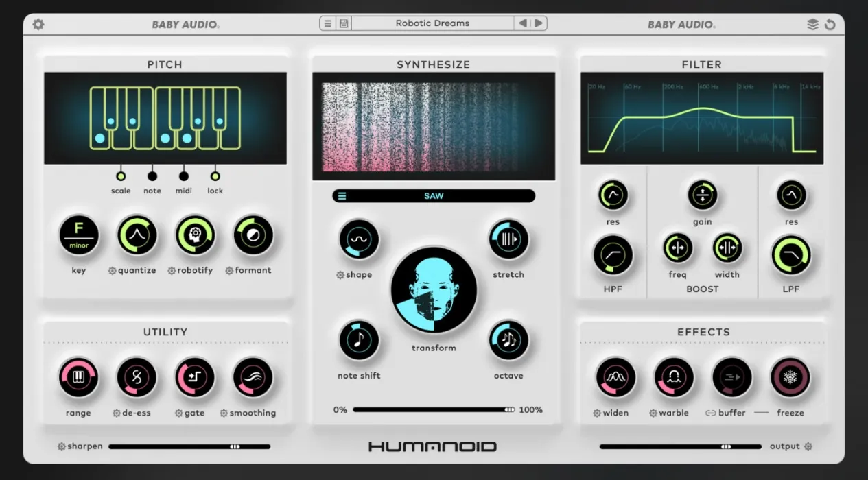The height and width of the screenshot is (480, 868).
Task: Click the LPF resonance knob
Action: (x=791, y=195)
